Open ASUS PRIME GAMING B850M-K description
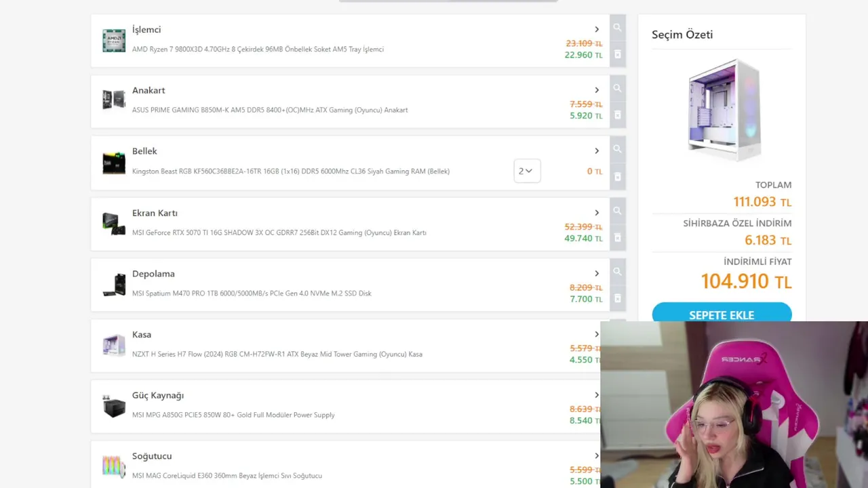This screenshot has height=488, width=868. (x=270, y=110)
